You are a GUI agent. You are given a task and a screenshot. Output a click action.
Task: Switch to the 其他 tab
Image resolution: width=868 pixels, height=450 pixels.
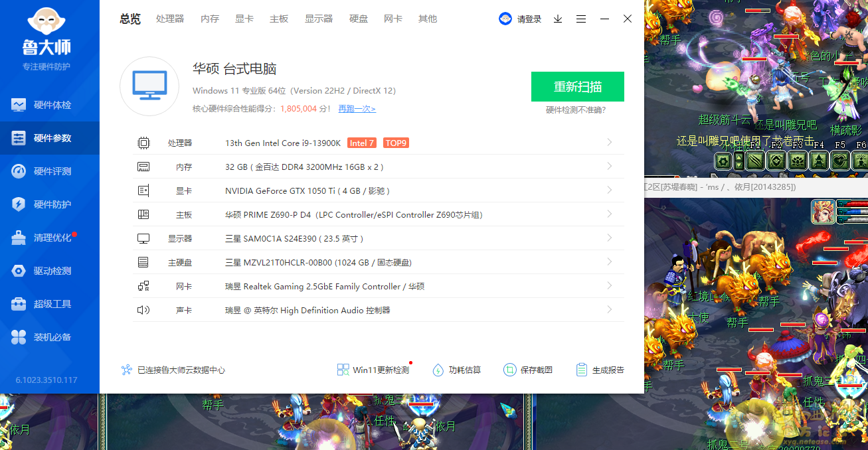428,19
